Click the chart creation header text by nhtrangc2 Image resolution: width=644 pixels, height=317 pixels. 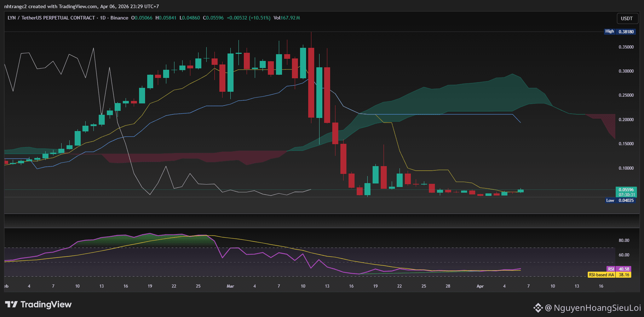click(x=81, y=6)
